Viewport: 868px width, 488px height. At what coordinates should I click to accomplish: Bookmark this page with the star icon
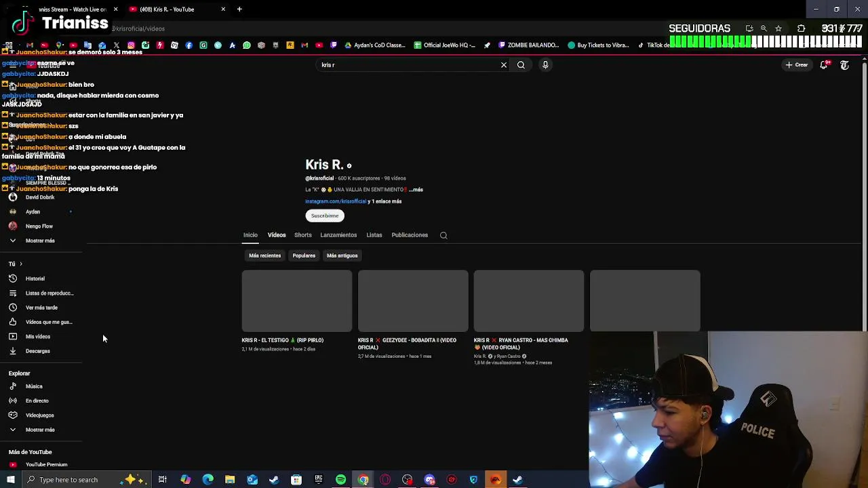click(x=778, y=28)
